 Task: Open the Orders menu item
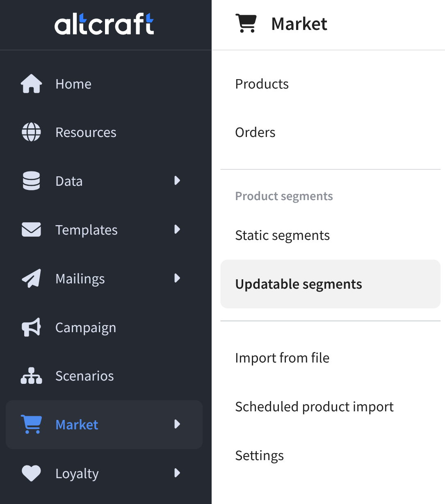(x=255, y=132)
